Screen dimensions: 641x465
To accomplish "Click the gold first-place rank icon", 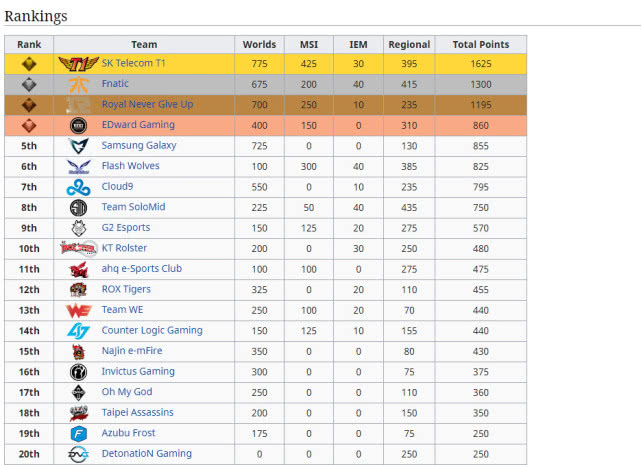I will (x=29, y=64).
